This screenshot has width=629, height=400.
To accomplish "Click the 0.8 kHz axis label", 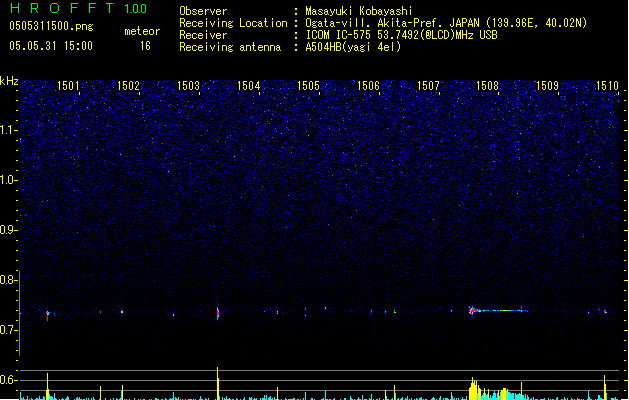I will [x=8, y=280].
